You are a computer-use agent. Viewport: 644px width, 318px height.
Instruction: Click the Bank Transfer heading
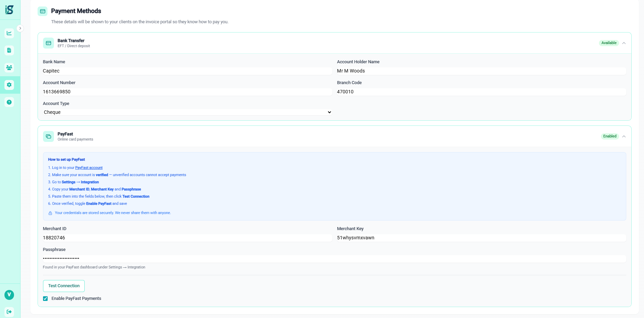(x=71, y=40)
